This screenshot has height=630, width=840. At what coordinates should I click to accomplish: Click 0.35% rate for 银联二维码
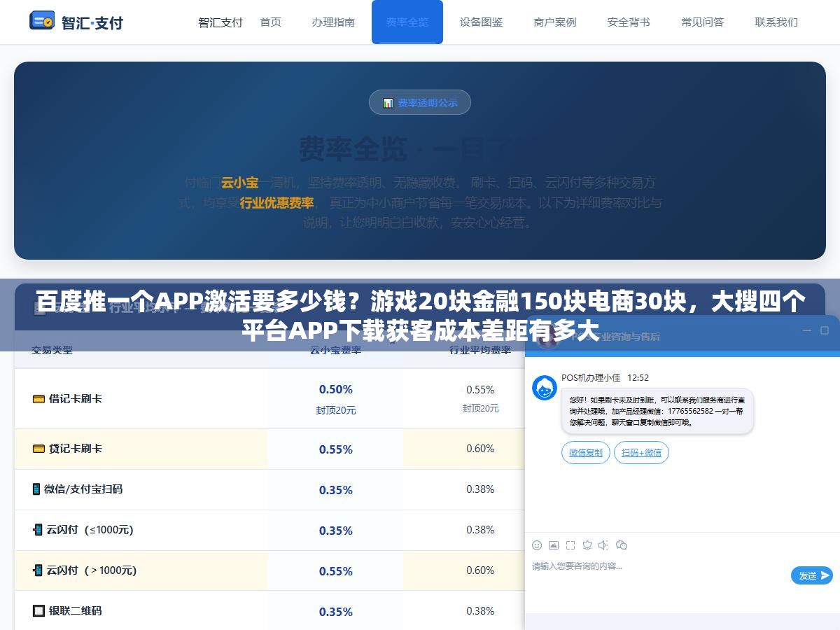(x=336, y=612)
